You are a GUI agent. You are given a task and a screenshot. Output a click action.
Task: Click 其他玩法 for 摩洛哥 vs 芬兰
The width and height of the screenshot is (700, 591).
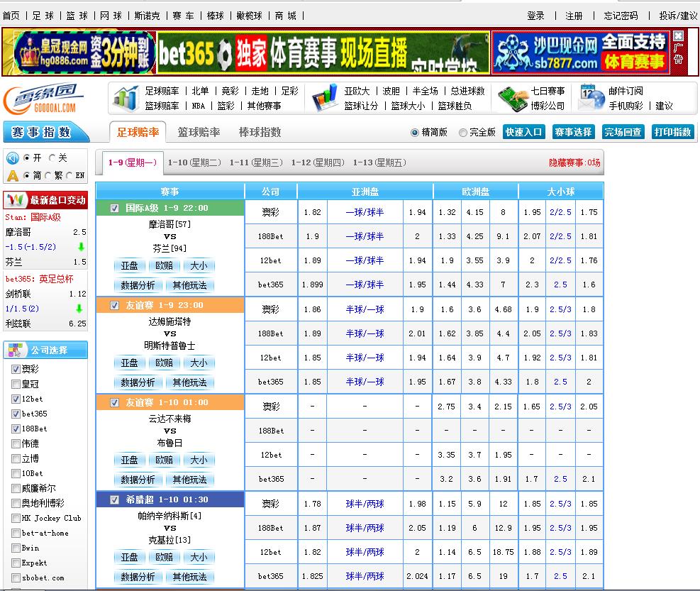click(x=190, y=285)
